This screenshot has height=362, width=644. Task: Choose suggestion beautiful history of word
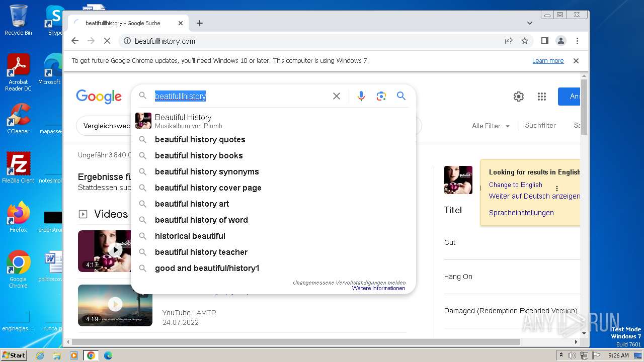(x=274, y=220)
